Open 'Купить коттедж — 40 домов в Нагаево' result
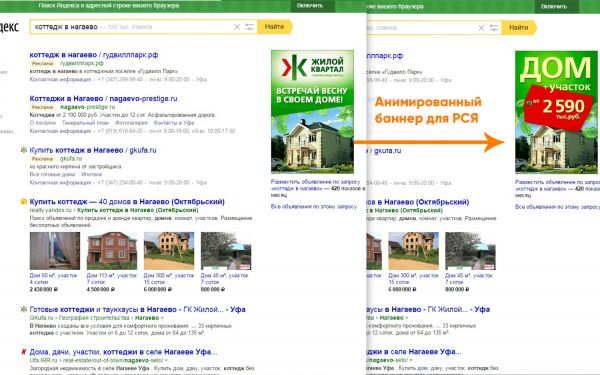Viewport: 600px width, 375px height. click(x=127, y=201)
